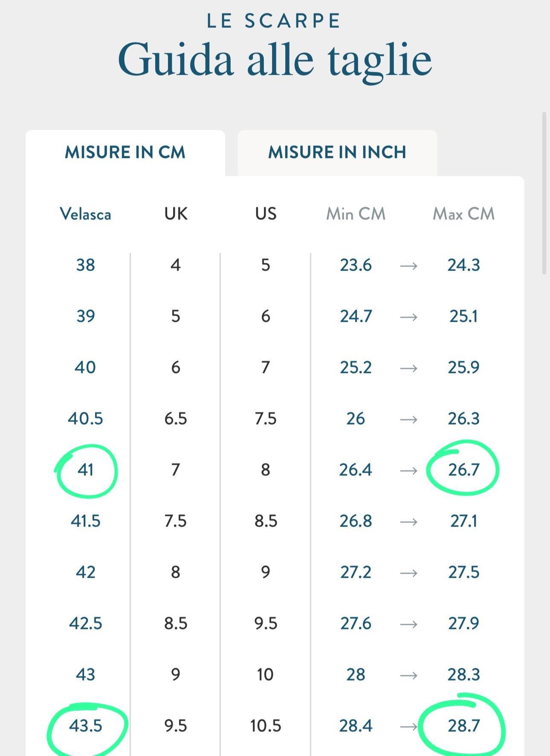The image size is (550, 756).
Task: Click the arrow between 27.2 and 27.5
Action: (408, 573)
